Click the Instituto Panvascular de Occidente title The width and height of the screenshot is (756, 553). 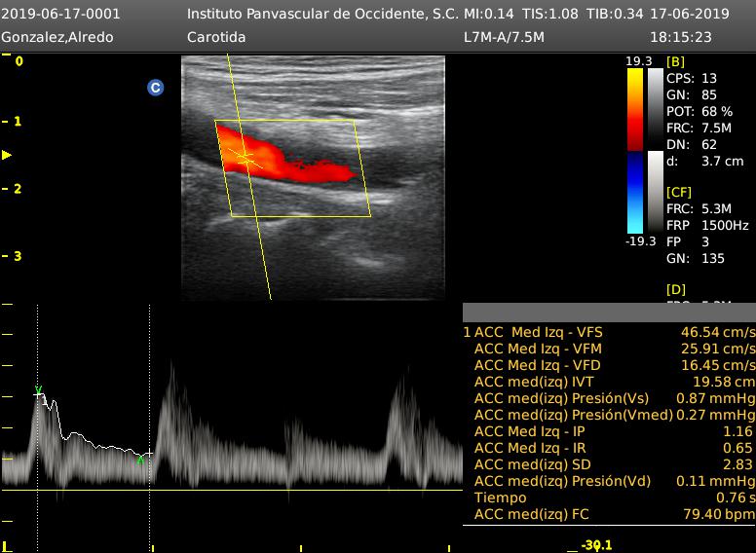323,14
